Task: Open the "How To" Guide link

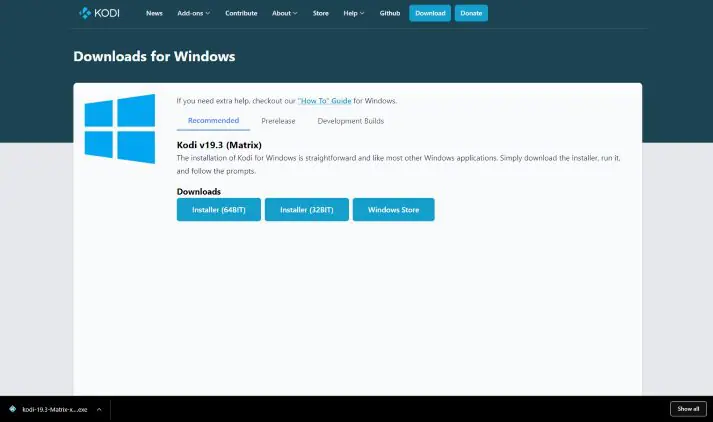Action: [x=325, y=101]
